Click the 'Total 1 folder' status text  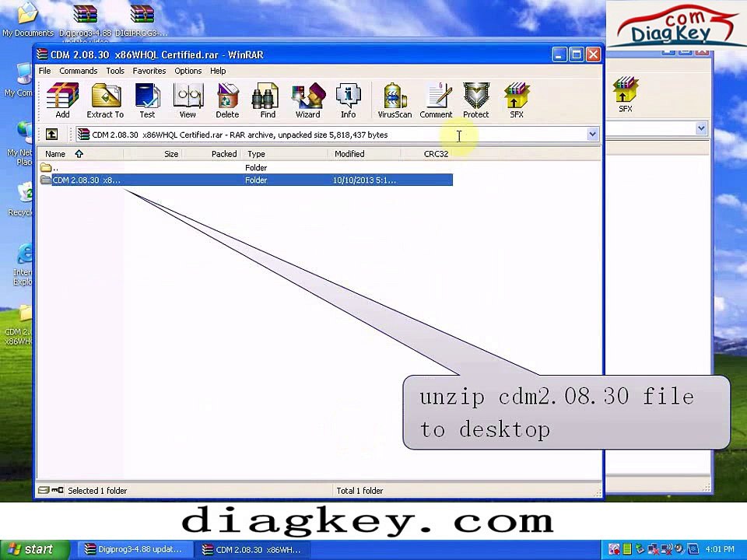[x=359, y=491]
